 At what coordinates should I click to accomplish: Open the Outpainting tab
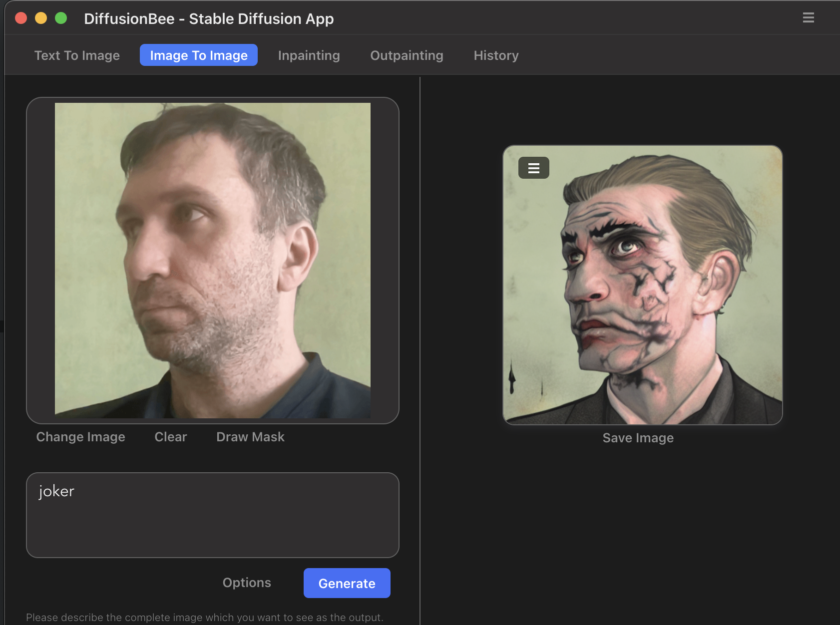pyautogui.click(x=407, y=55)
